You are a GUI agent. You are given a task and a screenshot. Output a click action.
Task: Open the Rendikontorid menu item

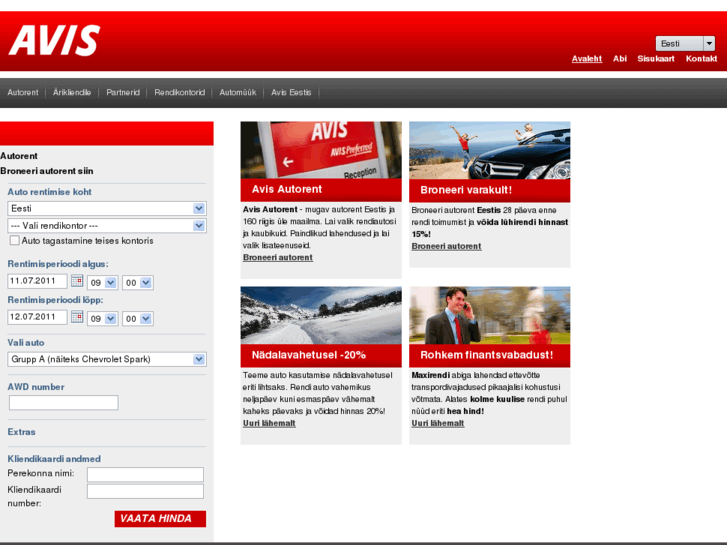179,92
